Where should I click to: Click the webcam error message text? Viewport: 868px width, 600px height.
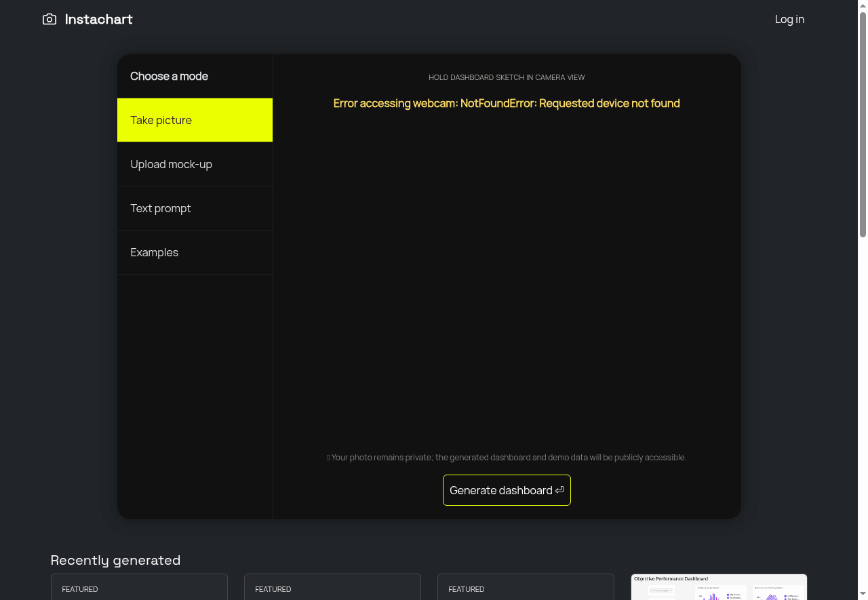click(507, 103)
